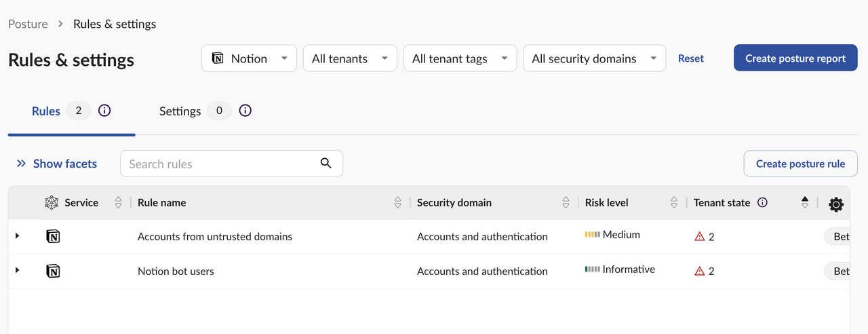Sort by Security domain column arrows
Viewport: 868px width, 334px height.
566,202
